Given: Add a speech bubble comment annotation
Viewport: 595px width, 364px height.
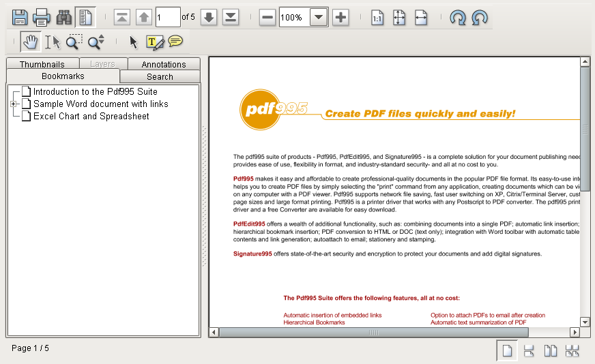Looking at the screenshot, I should (175, 41).
